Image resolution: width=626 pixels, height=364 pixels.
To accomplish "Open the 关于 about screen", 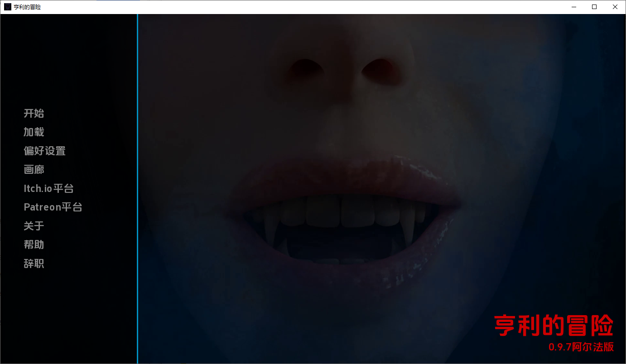I will click(x=34, y=226).
